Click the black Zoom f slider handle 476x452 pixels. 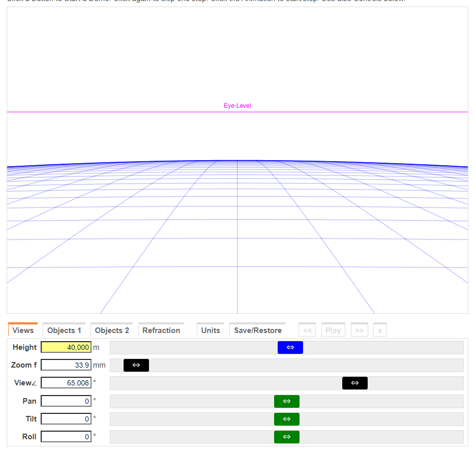click(x=136, y=365)
